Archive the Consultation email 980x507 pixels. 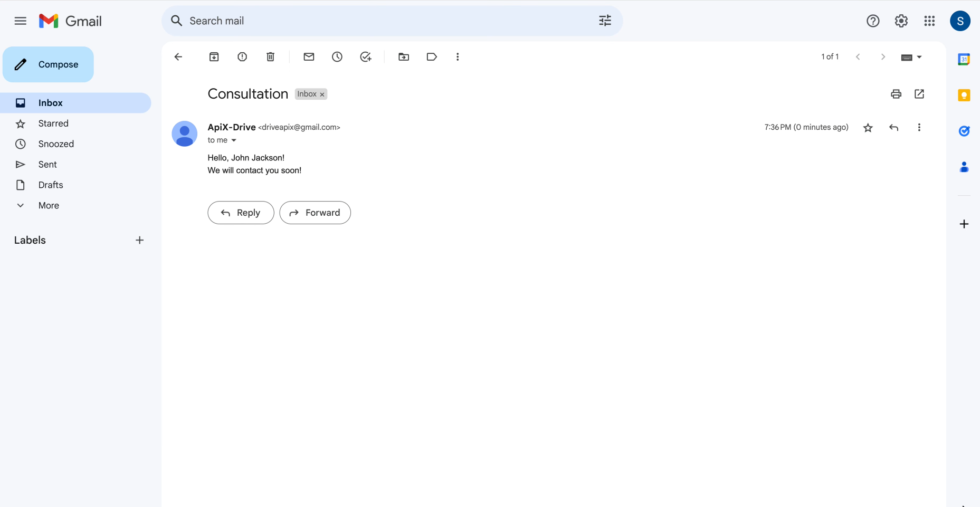pyautogui.click(x=214, y=56)
